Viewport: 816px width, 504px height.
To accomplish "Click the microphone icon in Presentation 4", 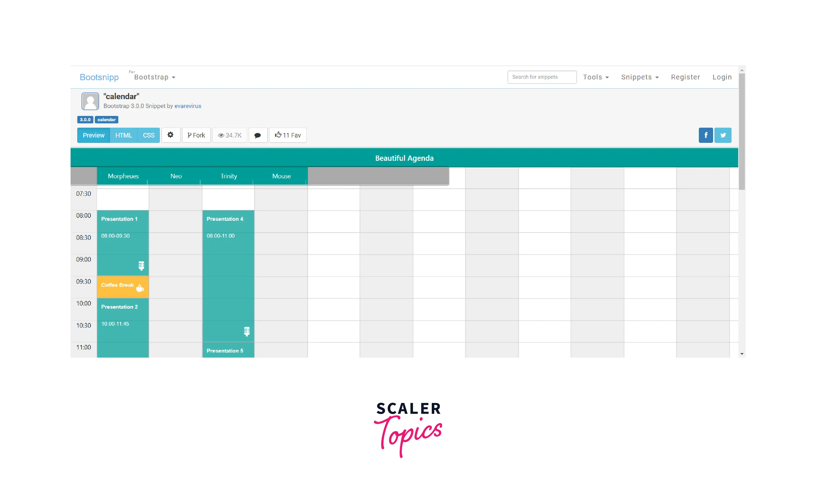I will (x=247, y=331).
